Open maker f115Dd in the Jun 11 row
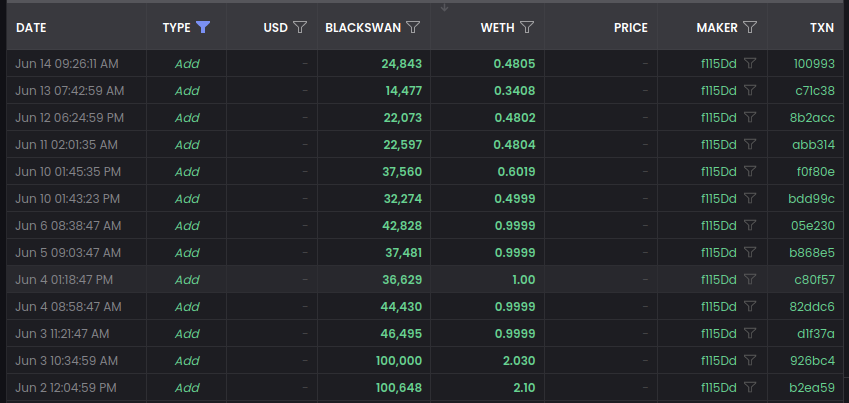 719,145
